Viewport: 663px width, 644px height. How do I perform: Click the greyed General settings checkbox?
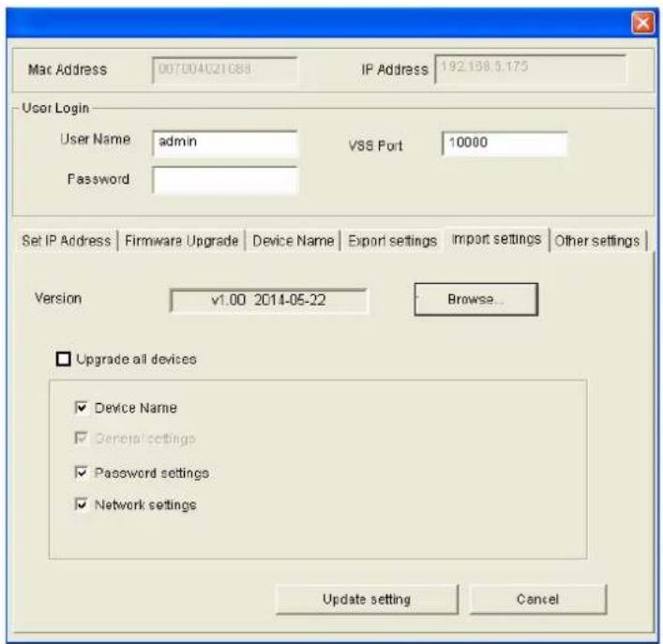tap(81, 438)
